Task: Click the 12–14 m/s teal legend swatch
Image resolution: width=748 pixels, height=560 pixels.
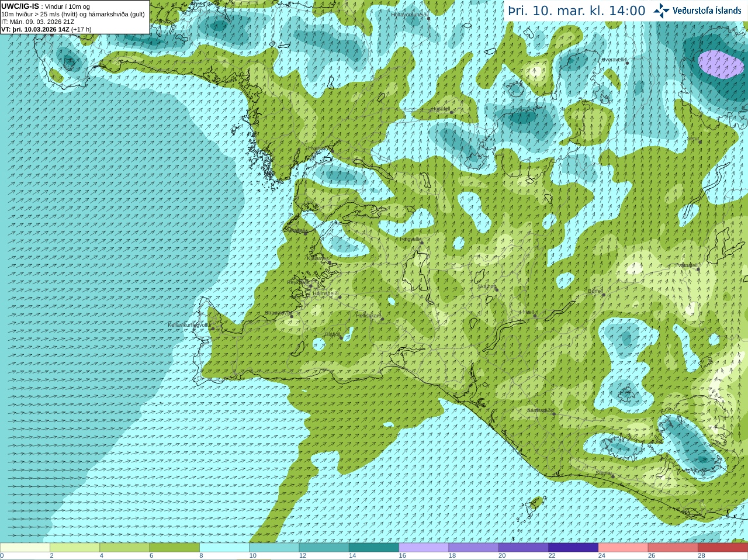Action: tap(324, 548)
